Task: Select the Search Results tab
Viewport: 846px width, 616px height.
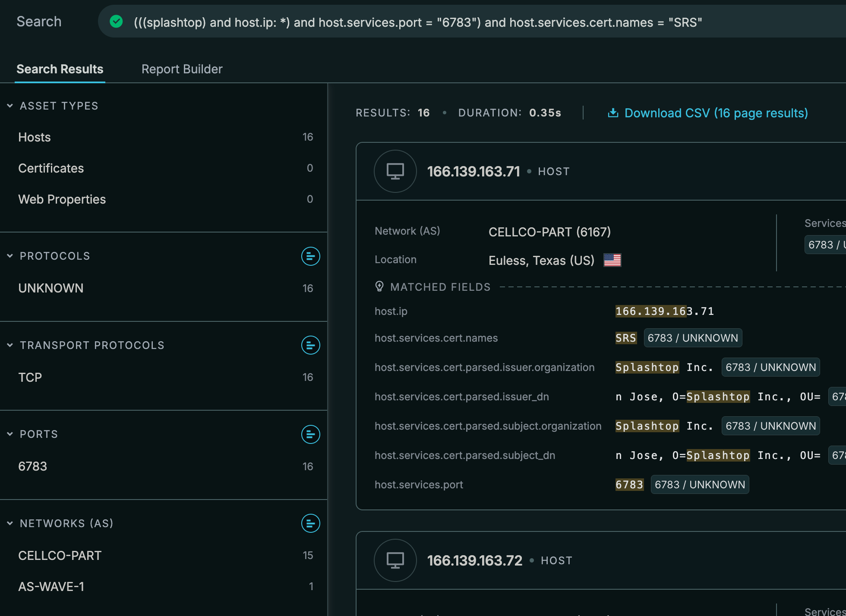Action: (60, 69)
